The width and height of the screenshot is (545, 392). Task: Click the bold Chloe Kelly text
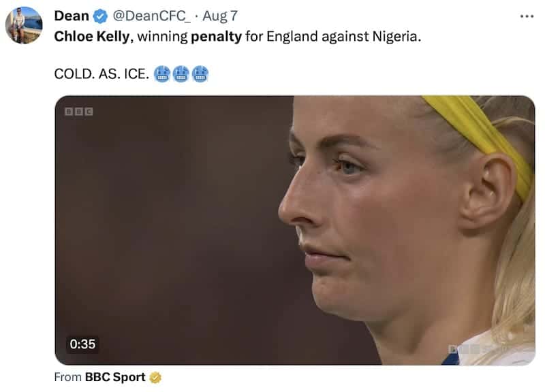coord(92,37)
